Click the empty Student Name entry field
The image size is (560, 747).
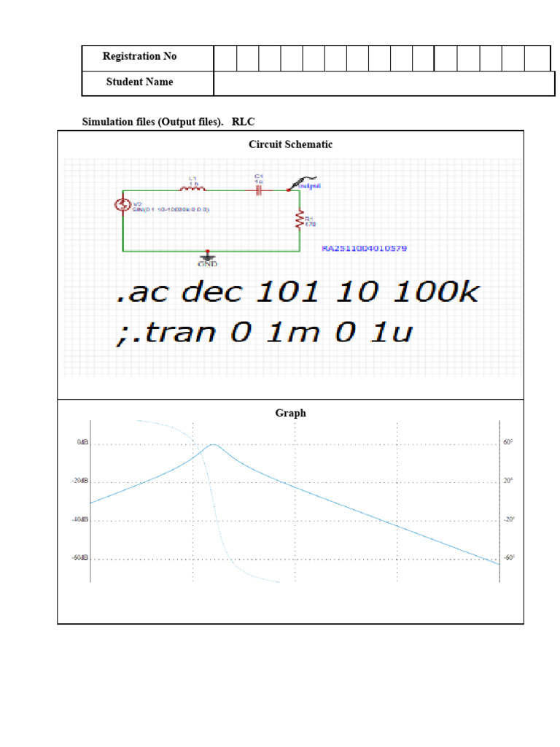point(384,83)
